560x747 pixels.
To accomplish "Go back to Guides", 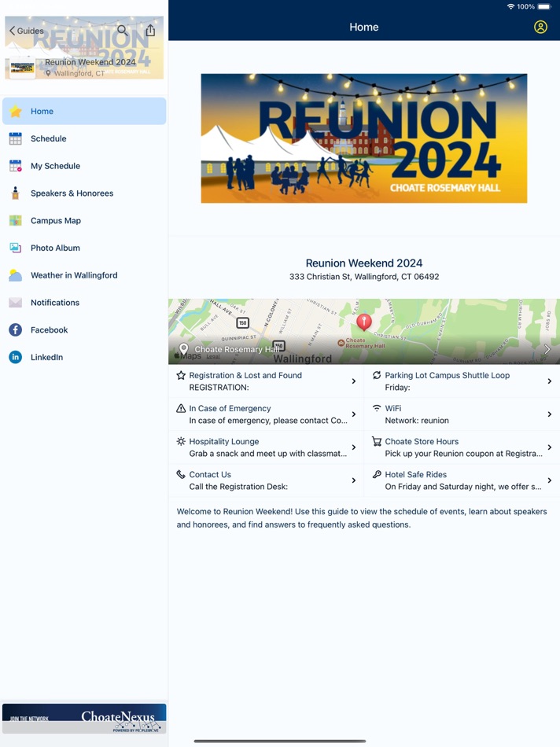I will (x=26, y=31).
